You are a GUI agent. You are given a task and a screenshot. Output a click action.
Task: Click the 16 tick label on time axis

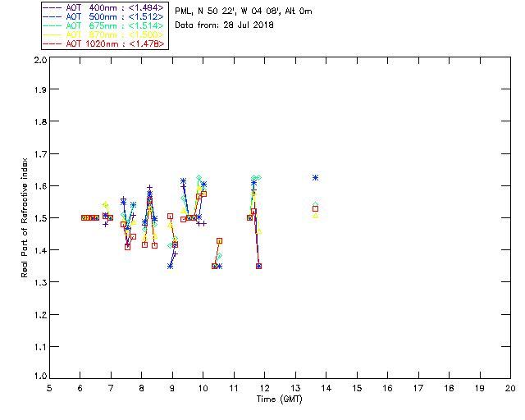[387, 388]
